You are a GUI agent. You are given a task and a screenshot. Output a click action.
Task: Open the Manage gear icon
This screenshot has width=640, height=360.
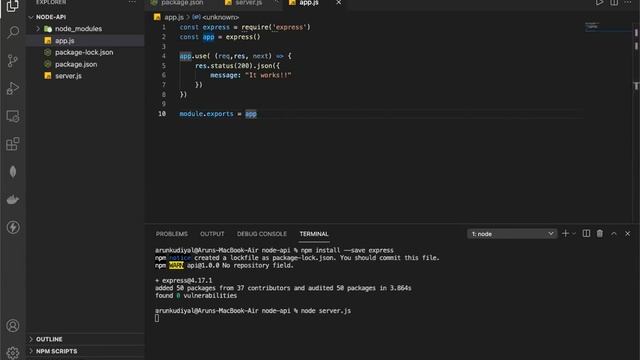click(13, 353)
